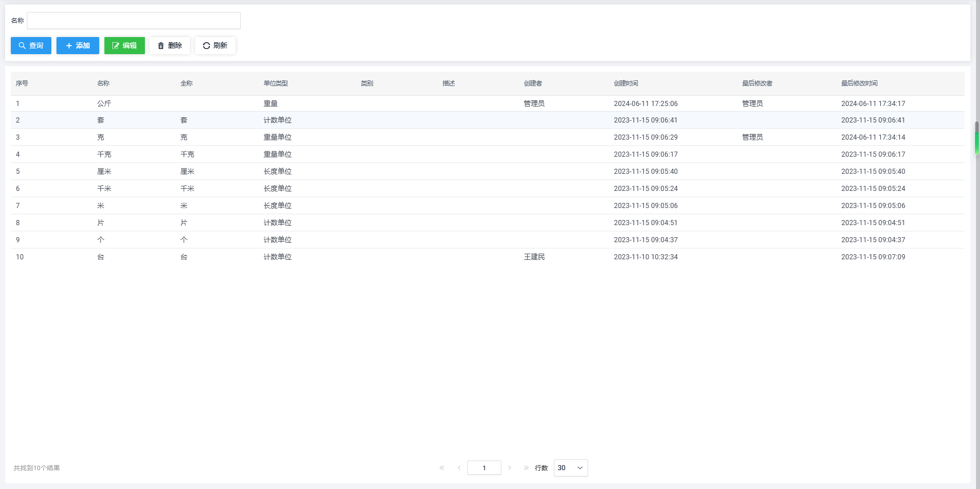Click the vertical scrollbar on the right

coord(977,138)
